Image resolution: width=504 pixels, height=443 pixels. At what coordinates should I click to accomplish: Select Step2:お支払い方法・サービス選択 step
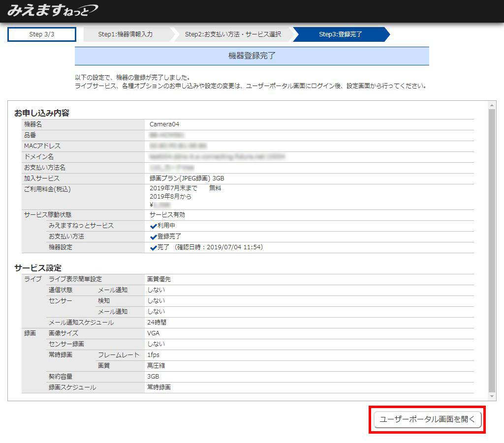pyautogui.click(x=233, y=34)
